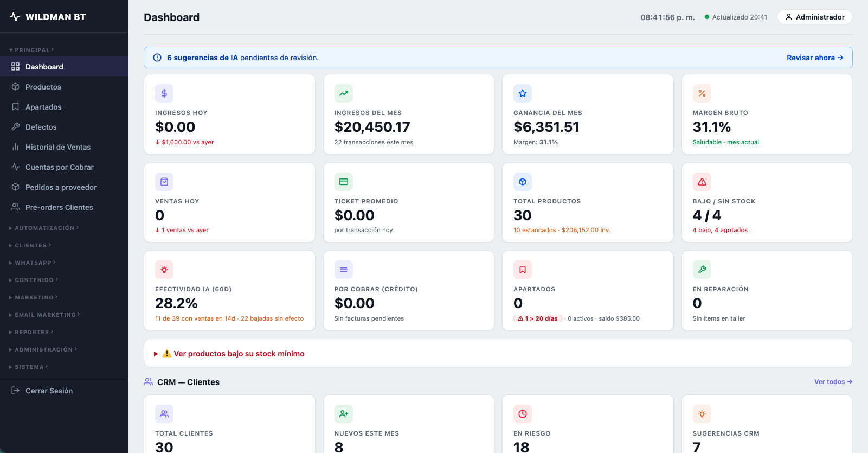Click the Cuentas por Cobrar pulse icon
This screenshot has height=453, width=868.
tap(15, 167)
